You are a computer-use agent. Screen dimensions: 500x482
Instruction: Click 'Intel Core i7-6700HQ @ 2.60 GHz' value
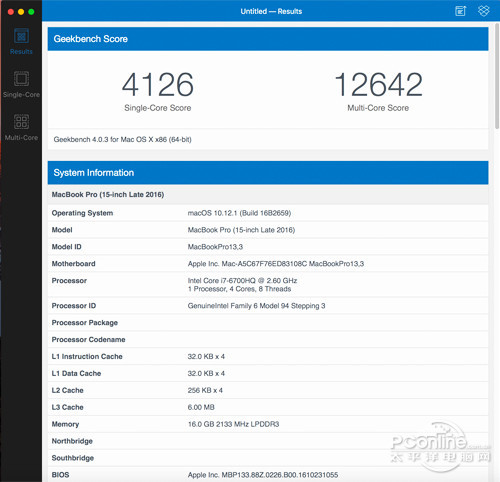(x=242, y=281)
